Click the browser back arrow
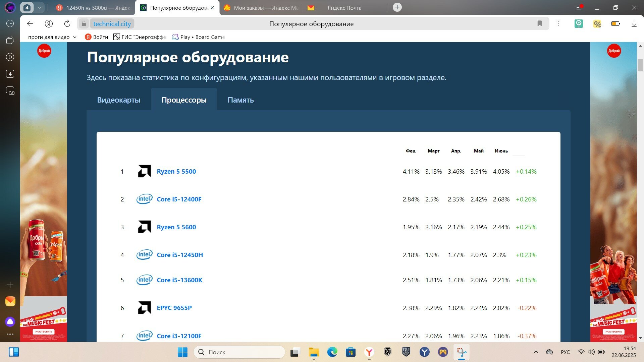 coord(30,24)
